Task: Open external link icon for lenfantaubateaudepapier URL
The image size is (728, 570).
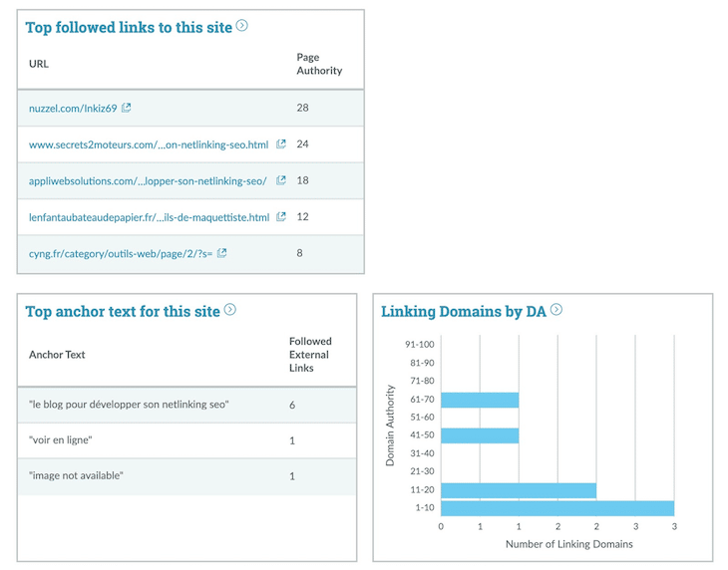Action: pos(281,216)
